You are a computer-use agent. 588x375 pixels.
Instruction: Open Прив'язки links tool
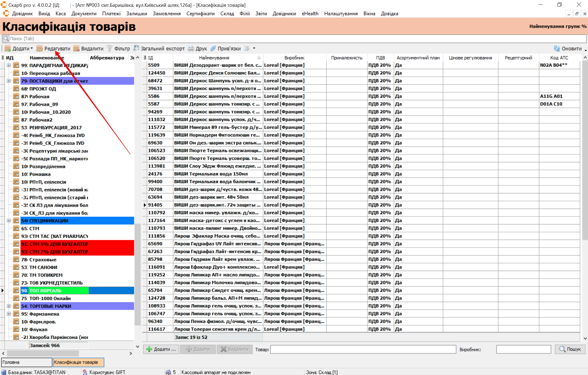pos(213,48)
